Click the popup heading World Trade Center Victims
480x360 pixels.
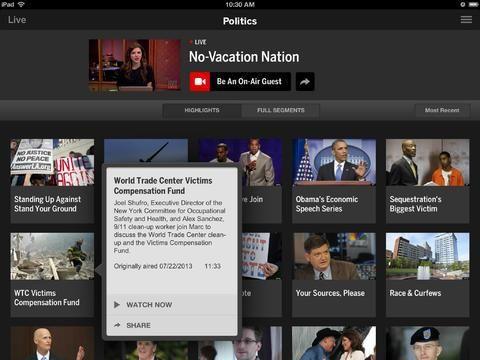(163, 186)
